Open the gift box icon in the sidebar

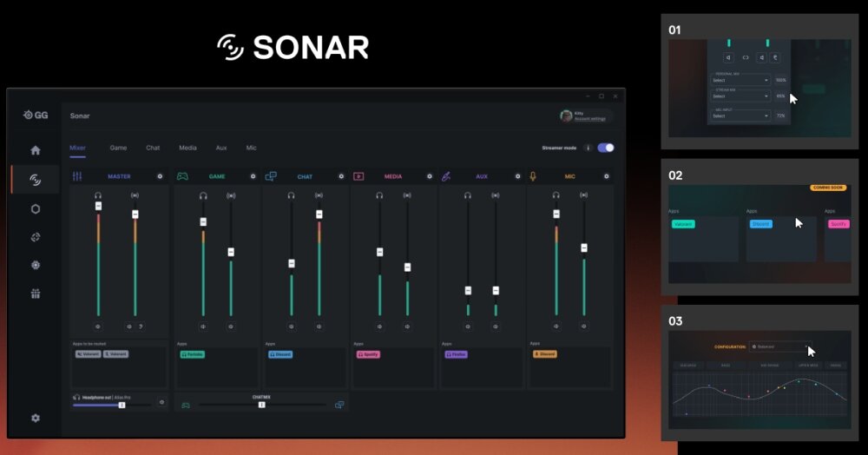(x=35, y=293)
